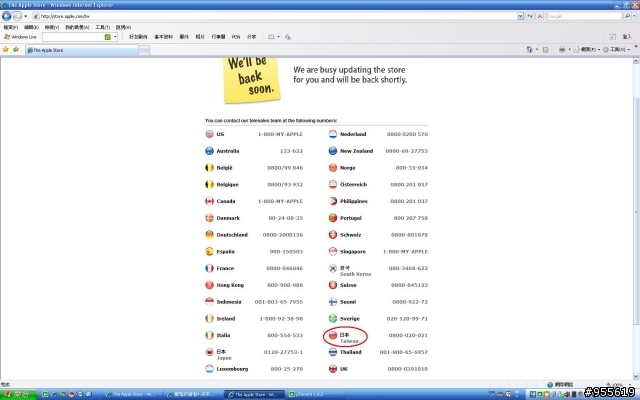The height and width of the screenshot is (400, 640).
Task: Expand the Home button dropdown arrow
Action: click(537, 49)
